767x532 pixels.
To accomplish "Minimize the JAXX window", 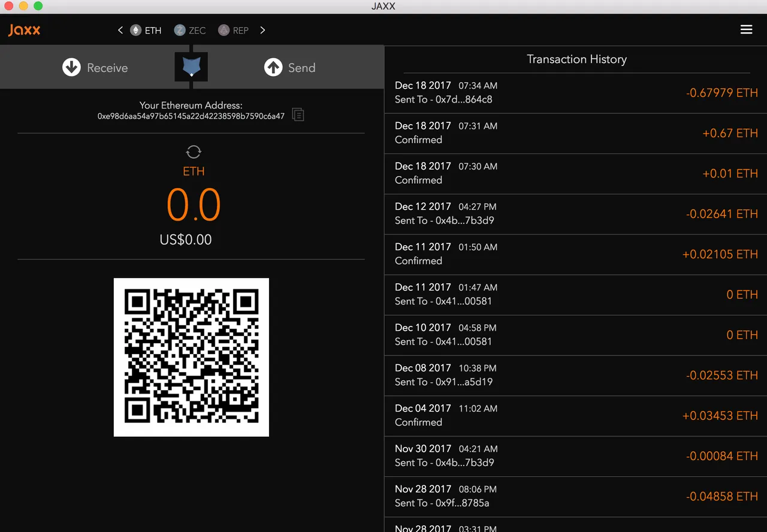I will click(23, 6).
